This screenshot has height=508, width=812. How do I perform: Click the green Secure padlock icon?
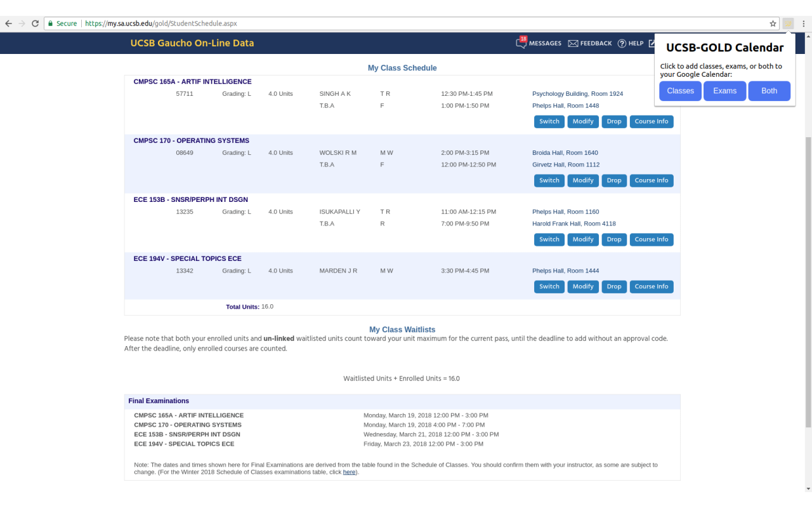pos(49,23)
